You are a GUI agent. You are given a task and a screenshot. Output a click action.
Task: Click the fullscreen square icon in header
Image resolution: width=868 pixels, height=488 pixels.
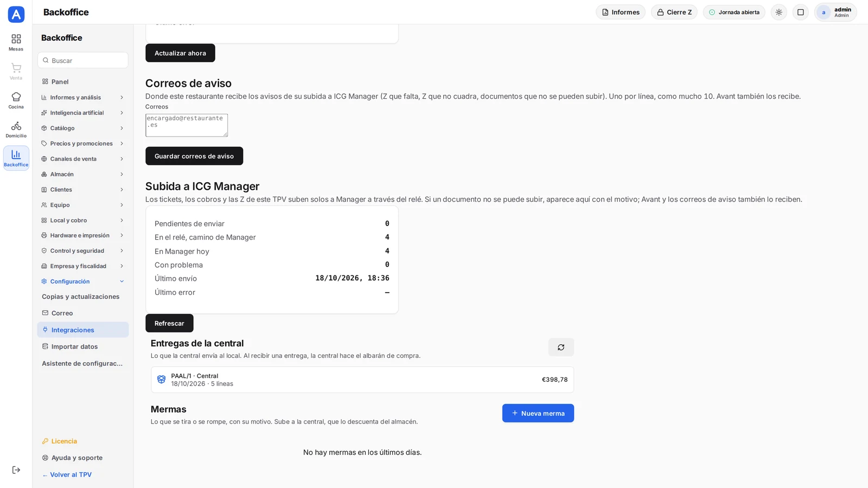[800, 12]
